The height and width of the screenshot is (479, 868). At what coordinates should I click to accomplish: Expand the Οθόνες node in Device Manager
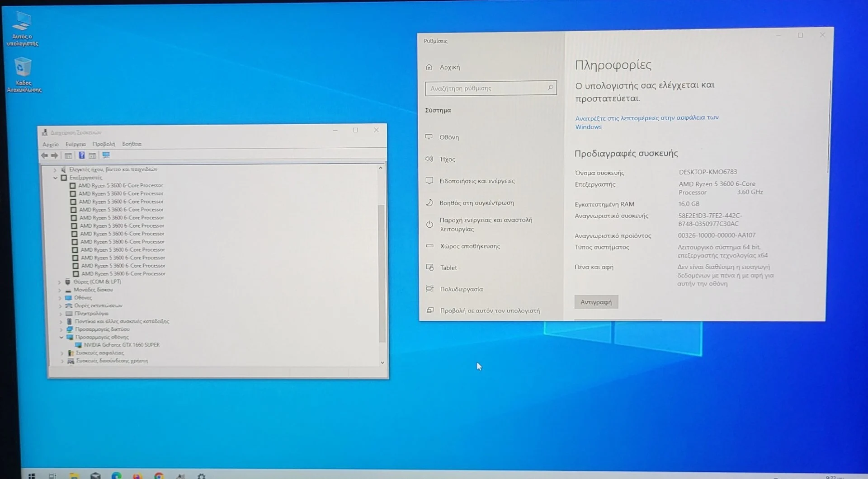[60, 298]
